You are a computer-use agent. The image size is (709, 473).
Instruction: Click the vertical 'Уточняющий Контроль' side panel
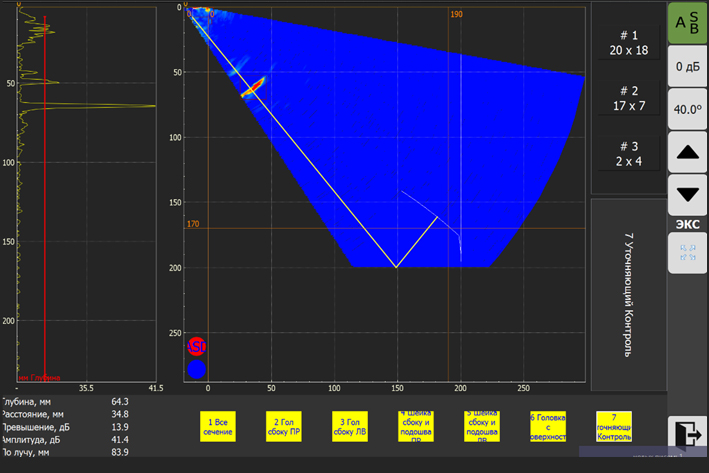tap(629, 295)
